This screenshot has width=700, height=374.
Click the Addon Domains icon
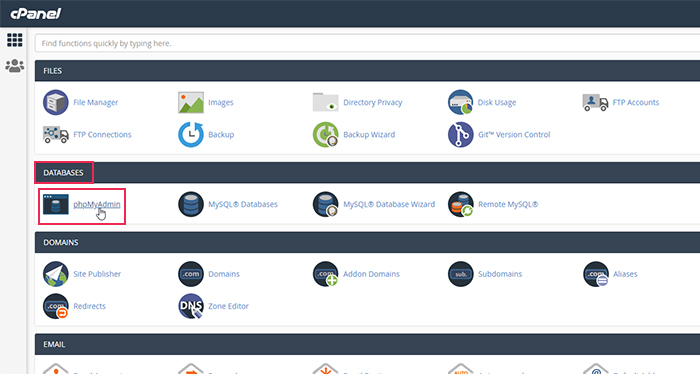[325, 274]
